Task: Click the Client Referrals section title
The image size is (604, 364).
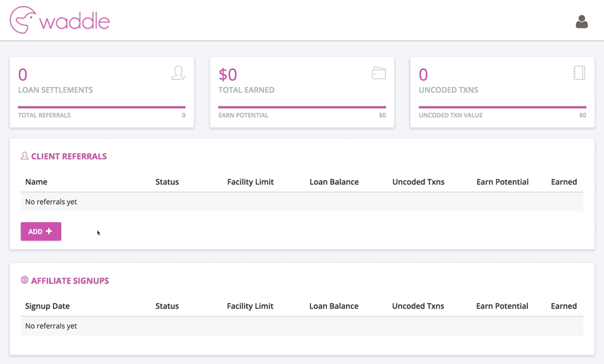Action: pyautogui.click(x=69, y=156)
